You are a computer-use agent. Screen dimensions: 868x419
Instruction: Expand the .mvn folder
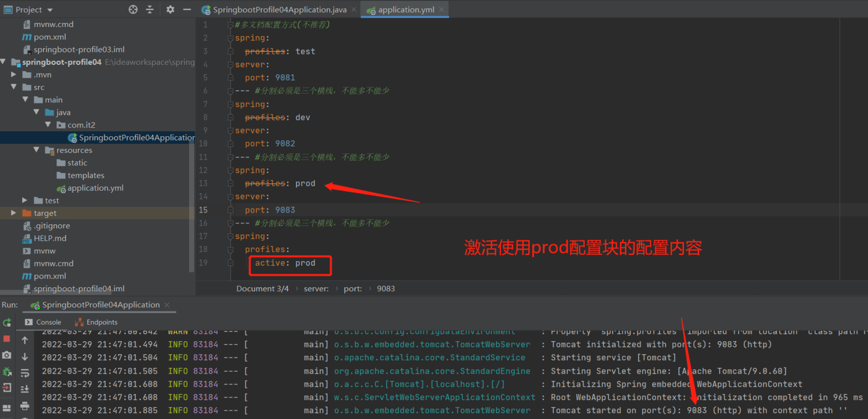(14, 74)
